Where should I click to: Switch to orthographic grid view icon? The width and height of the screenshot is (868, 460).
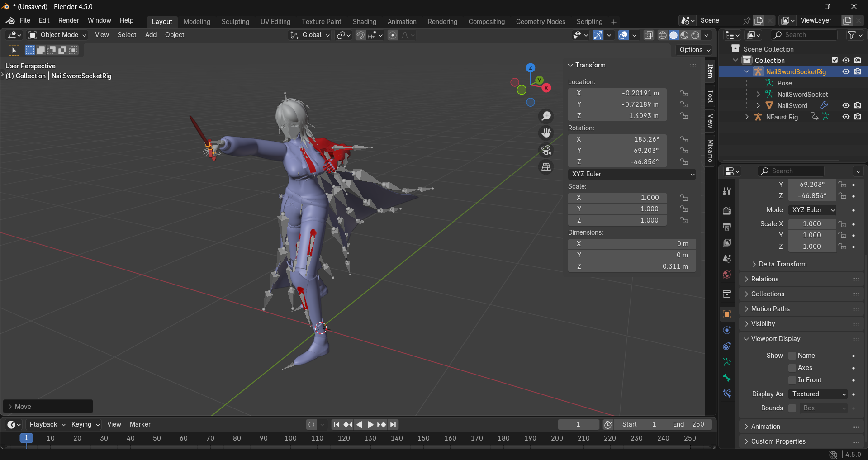[x=546, y=167]
